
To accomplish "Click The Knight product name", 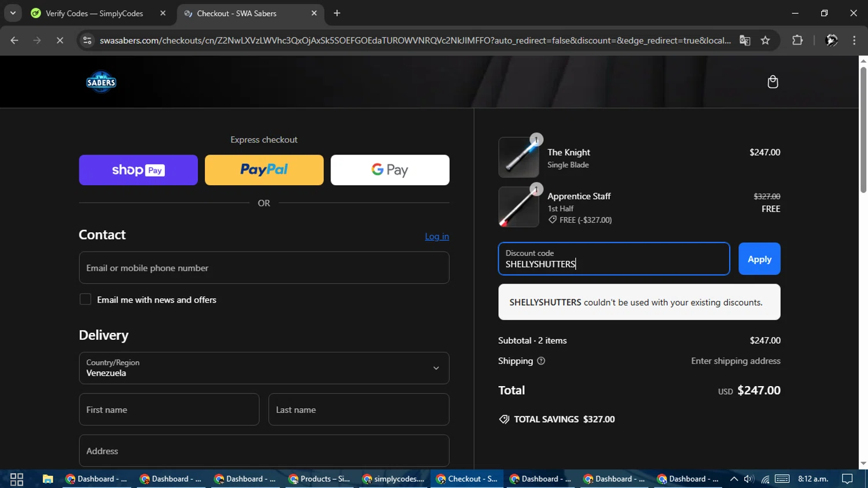I will pos(569,152).
